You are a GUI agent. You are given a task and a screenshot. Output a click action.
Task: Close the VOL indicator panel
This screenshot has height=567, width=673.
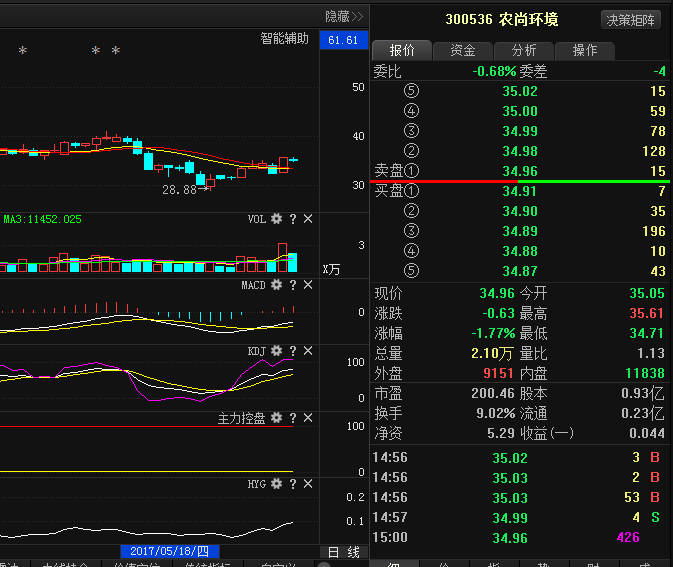coord(308,219)
